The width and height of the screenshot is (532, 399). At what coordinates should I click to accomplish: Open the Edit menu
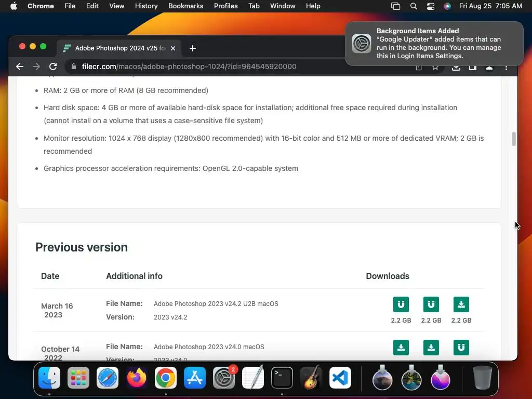tap(92, 6)
